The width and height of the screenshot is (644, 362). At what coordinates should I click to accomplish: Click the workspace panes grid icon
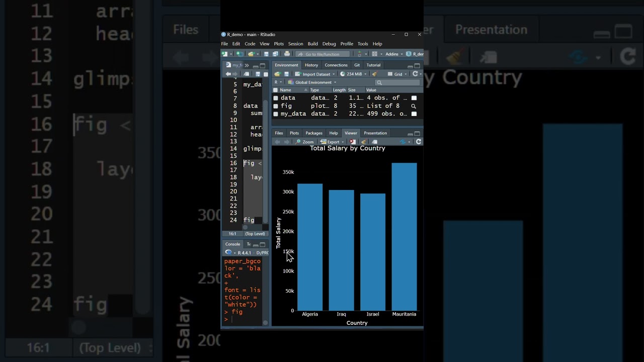(x=374, y=54)
